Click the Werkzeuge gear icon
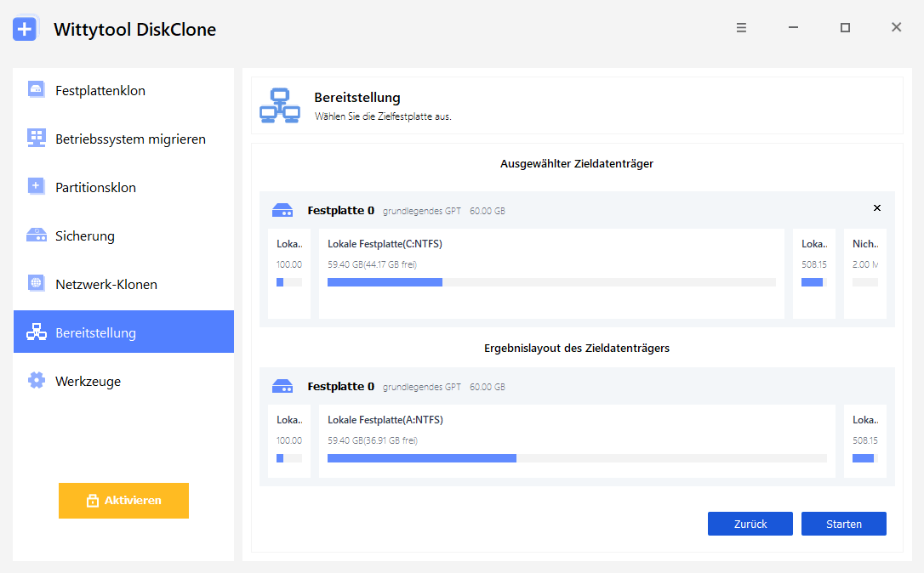Screen dimensions: 924x573 point(36,380)
